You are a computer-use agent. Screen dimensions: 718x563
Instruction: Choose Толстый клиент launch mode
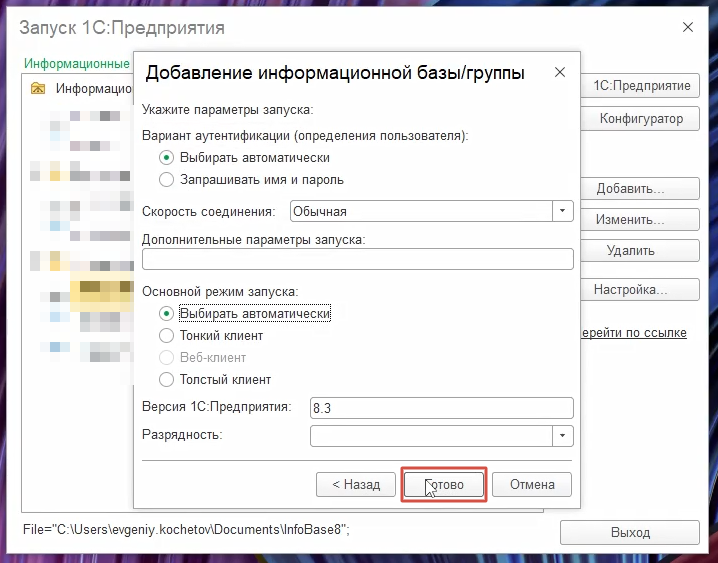pos(167,380)
